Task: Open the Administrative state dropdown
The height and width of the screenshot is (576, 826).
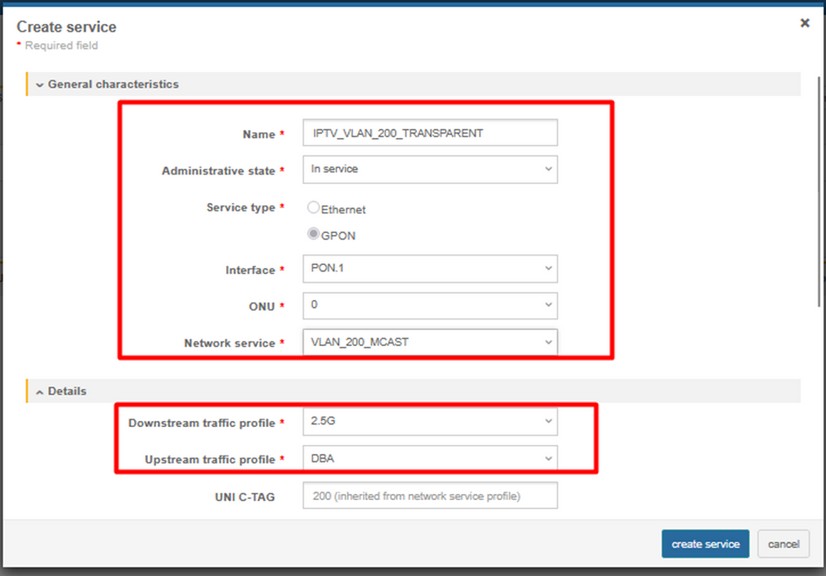Action: 430,170
